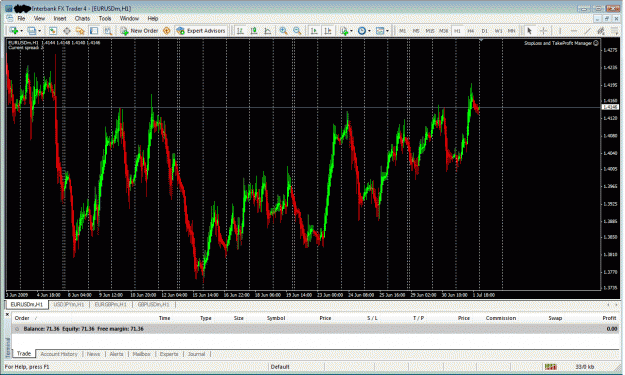Screen dimensions: 625x375
Task: Click the Stoploss and TakeProfit Manager label
Action: [x=558, y=43]
